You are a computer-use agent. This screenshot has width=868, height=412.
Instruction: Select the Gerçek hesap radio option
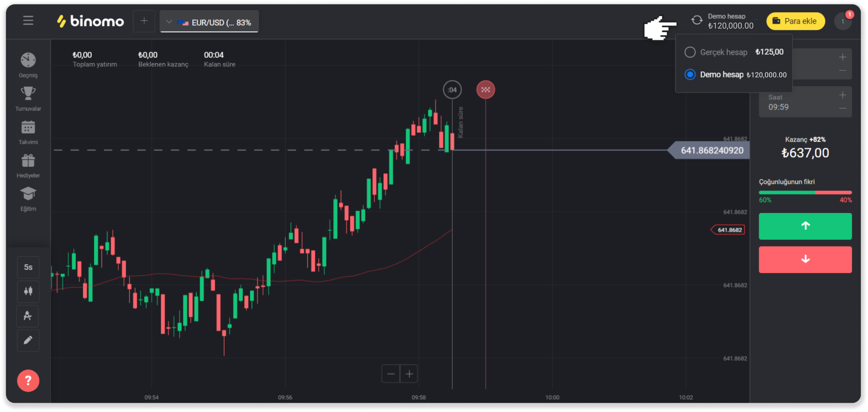(x=690, y=52)
